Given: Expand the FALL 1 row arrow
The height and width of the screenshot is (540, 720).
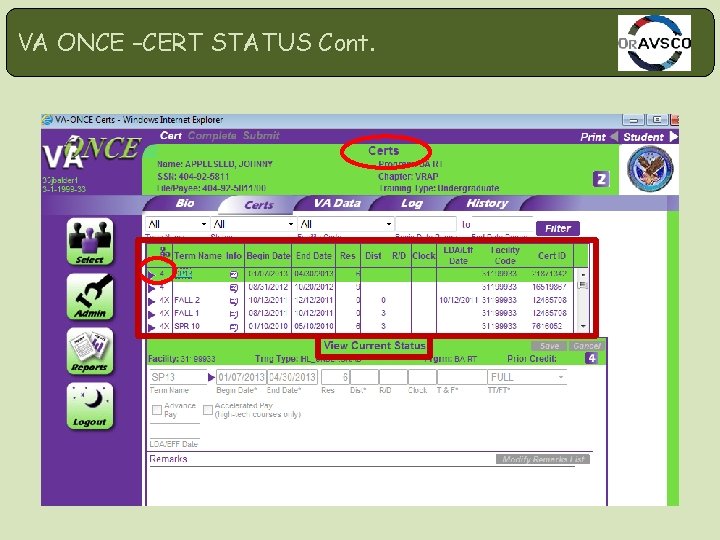Looking at the screenshot, I should 152,314.
